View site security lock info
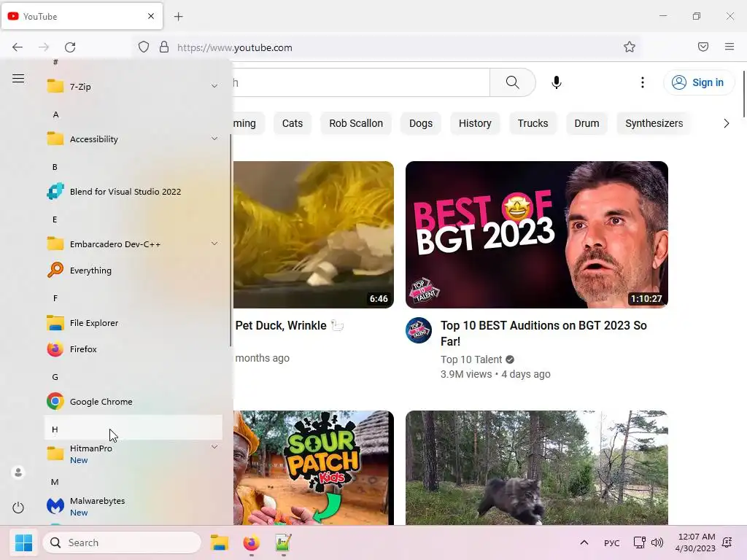The image size is (747, 560). [164, 47]
